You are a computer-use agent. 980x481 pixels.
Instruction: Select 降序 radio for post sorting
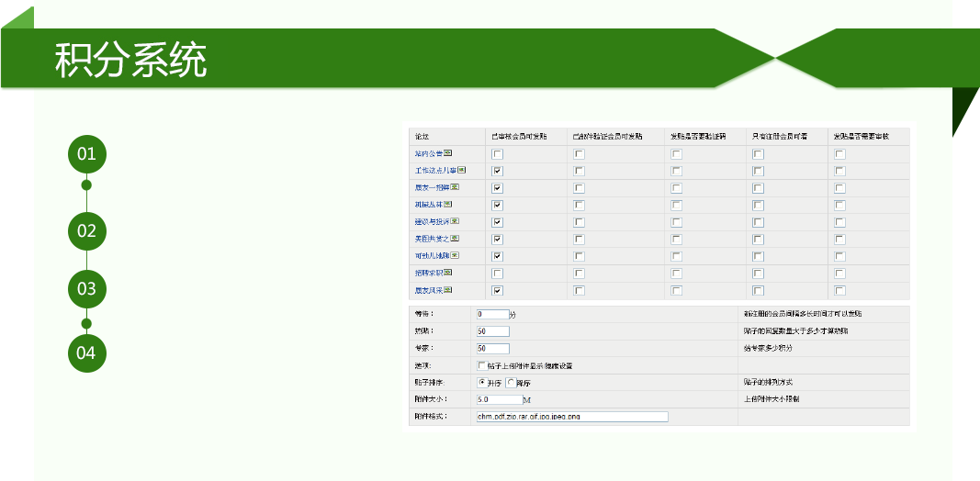pyautogui.click(x=512, y=382)
